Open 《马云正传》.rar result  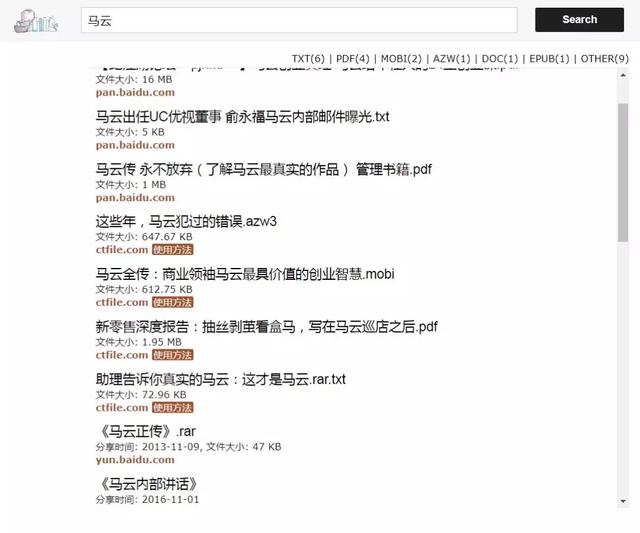(147, 431)
